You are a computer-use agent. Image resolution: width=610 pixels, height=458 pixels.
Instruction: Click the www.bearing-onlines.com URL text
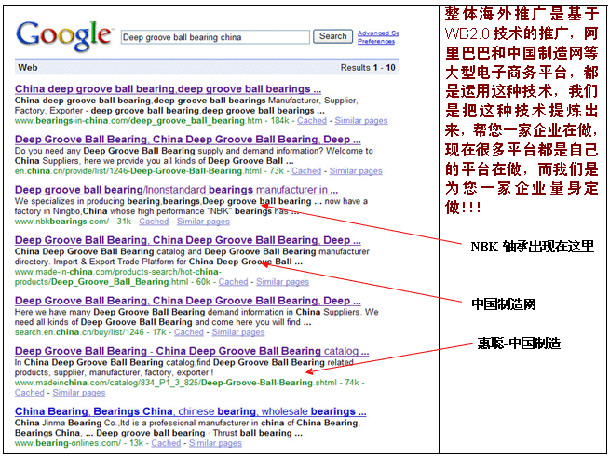click(x=68, y=443)
